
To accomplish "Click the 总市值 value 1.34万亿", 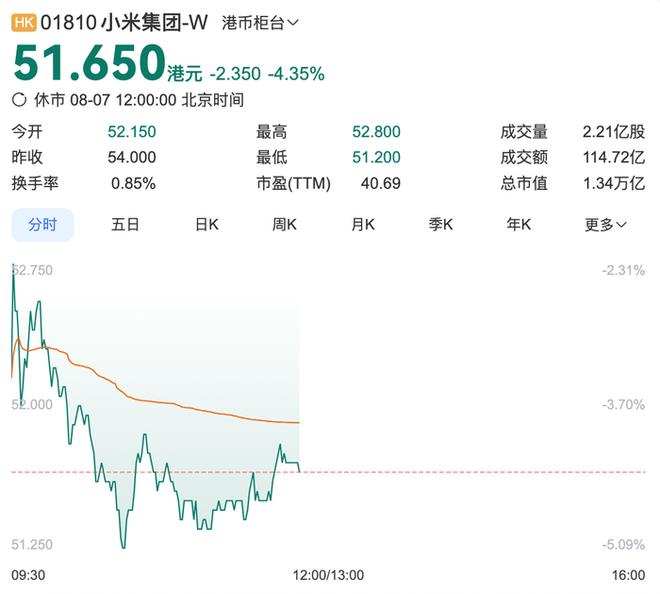I will (614, 183).
